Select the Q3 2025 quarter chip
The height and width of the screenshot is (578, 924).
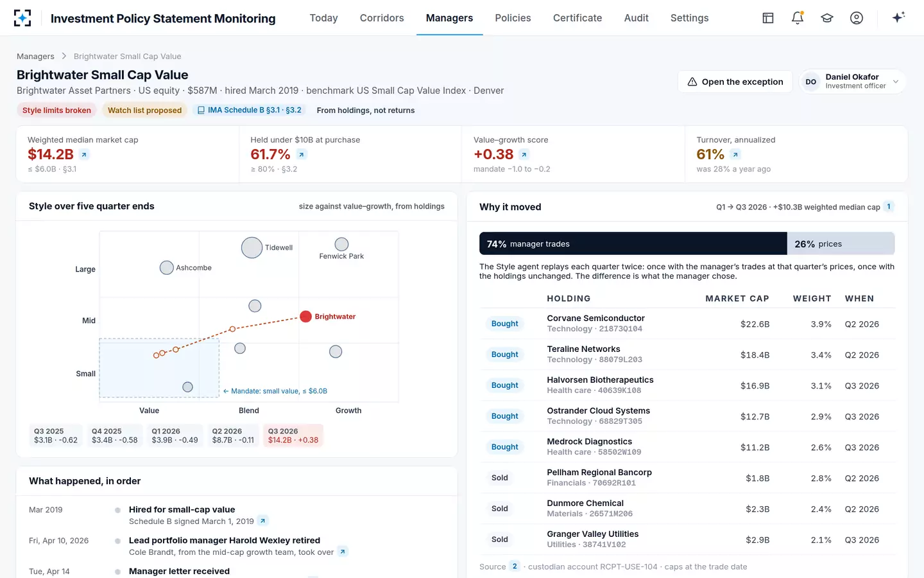(56, 435)
